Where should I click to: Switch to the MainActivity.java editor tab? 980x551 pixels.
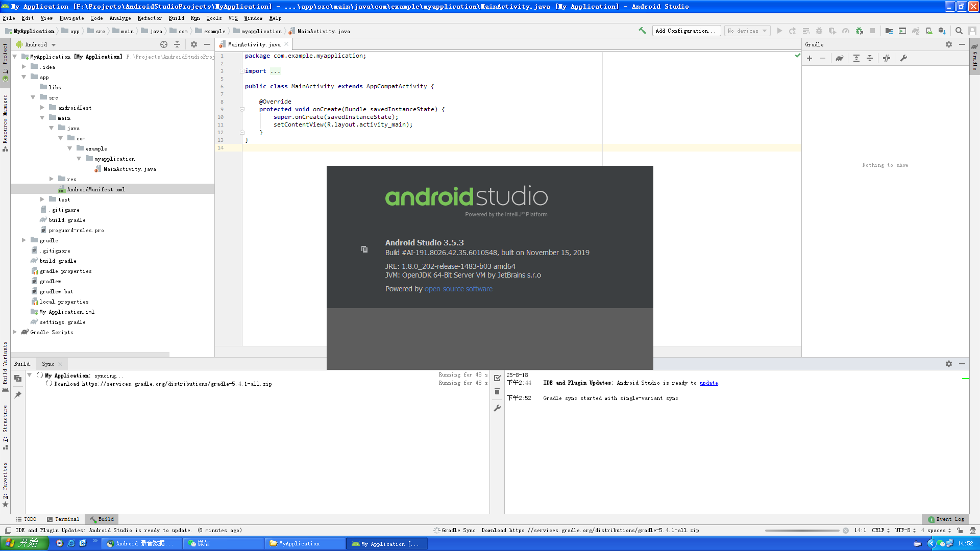(x=254, y=44)
